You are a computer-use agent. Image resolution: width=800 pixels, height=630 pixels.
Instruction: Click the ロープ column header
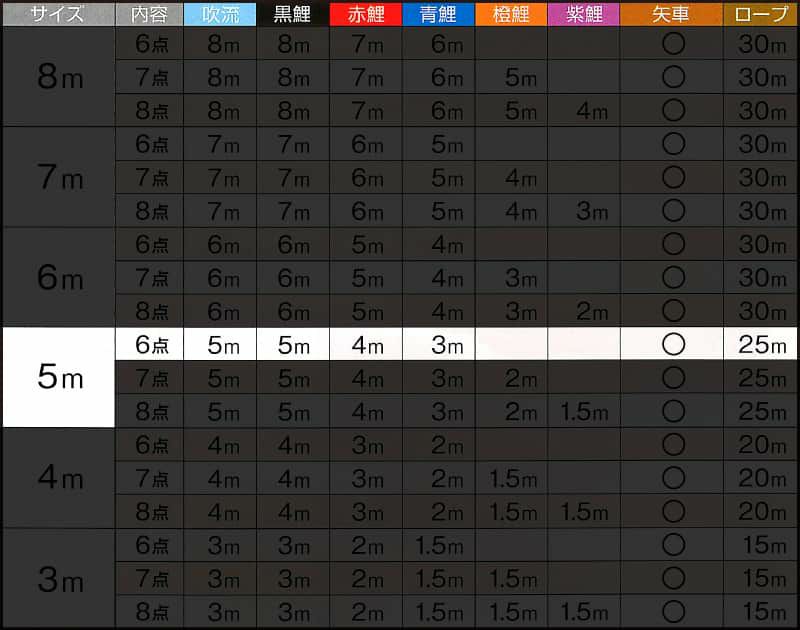click(x=761, y=14)
